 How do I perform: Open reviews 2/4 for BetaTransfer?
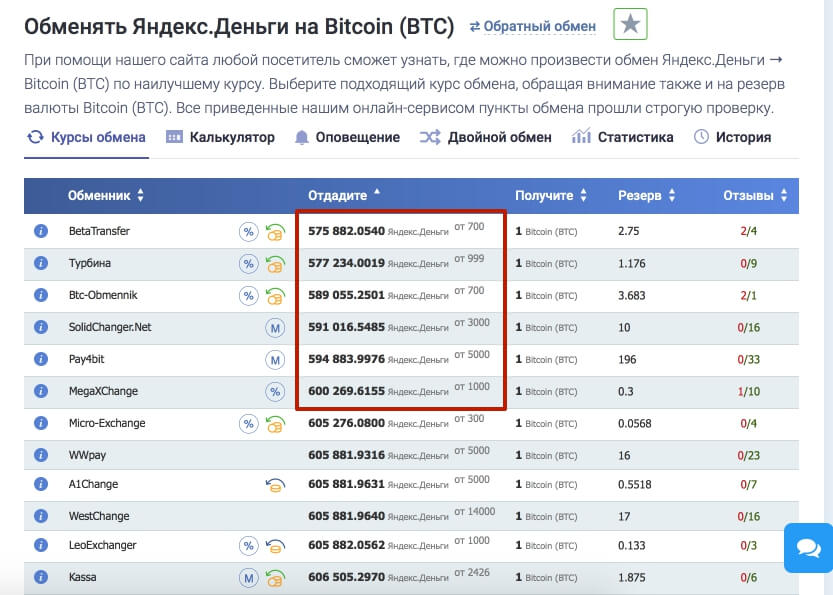[x=749, y=231]
